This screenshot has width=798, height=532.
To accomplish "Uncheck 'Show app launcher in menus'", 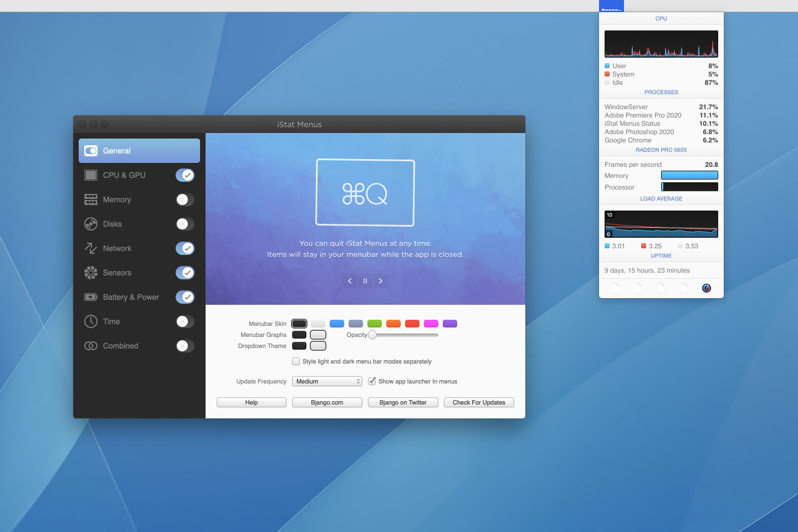I will 372,381.
